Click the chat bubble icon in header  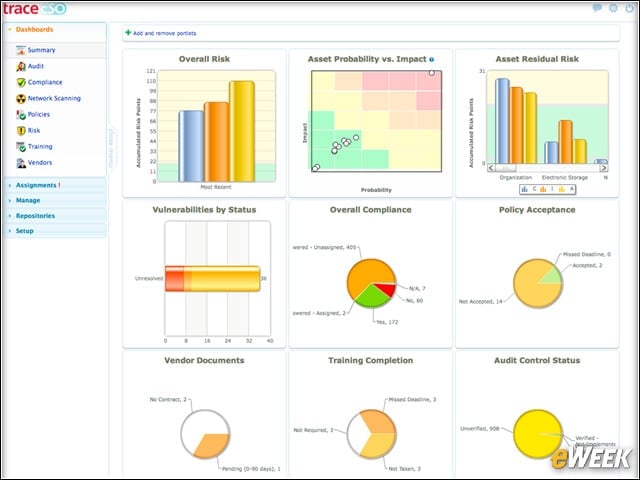click(x=597, y=8)
